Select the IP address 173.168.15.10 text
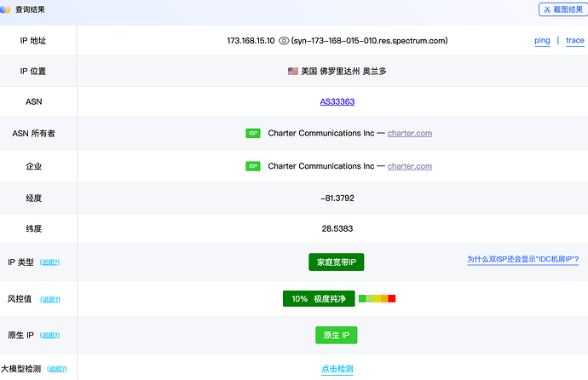This screenshot has height=380, width=588. point(251,41)
